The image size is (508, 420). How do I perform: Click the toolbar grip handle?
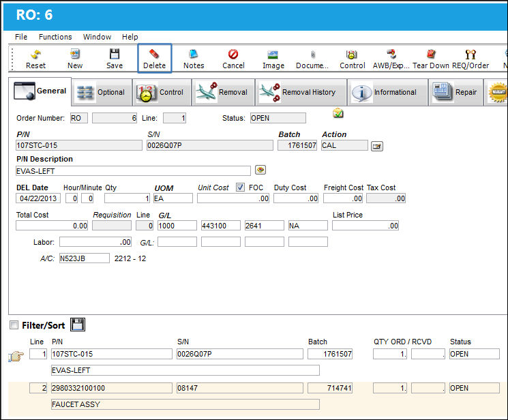tap(12, 59)
